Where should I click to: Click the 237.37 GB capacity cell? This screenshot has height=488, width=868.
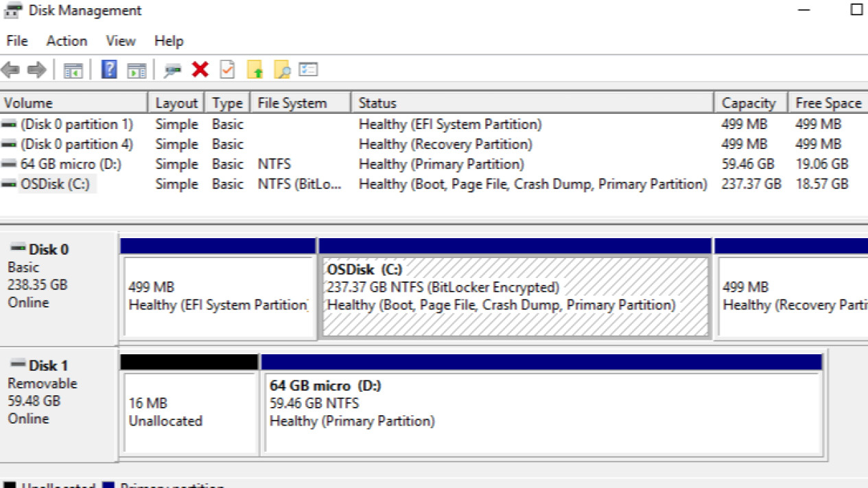click(751, 184)
